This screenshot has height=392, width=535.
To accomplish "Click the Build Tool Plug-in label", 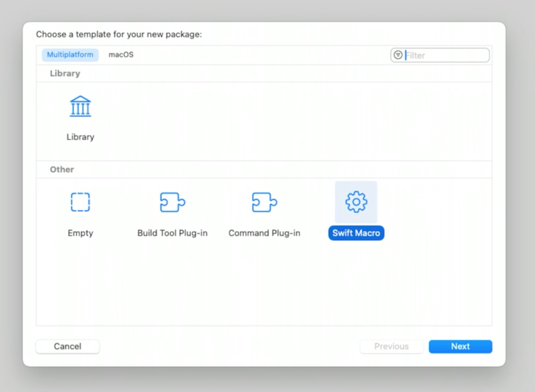I will tap(172, 233).
